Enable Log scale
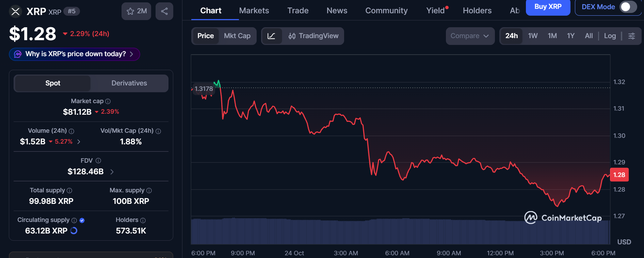Viewport: 644px width, 258px height. pyautogui.click(x=610, y=36)
